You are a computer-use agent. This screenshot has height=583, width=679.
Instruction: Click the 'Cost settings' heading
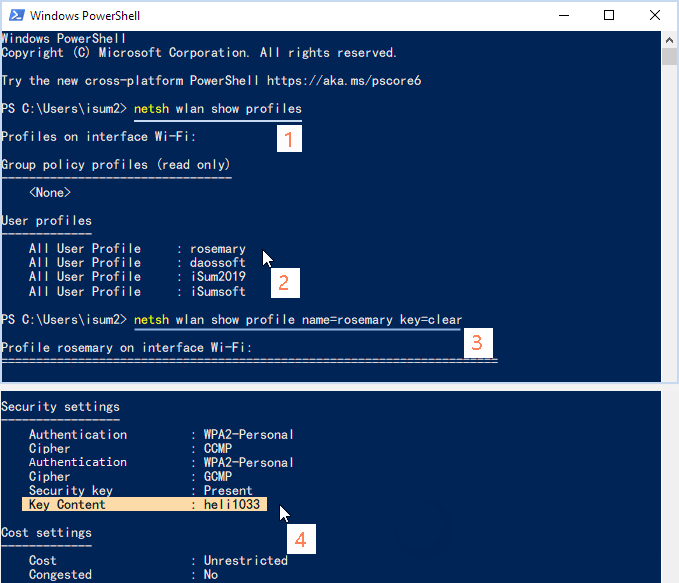click(47, 532)
